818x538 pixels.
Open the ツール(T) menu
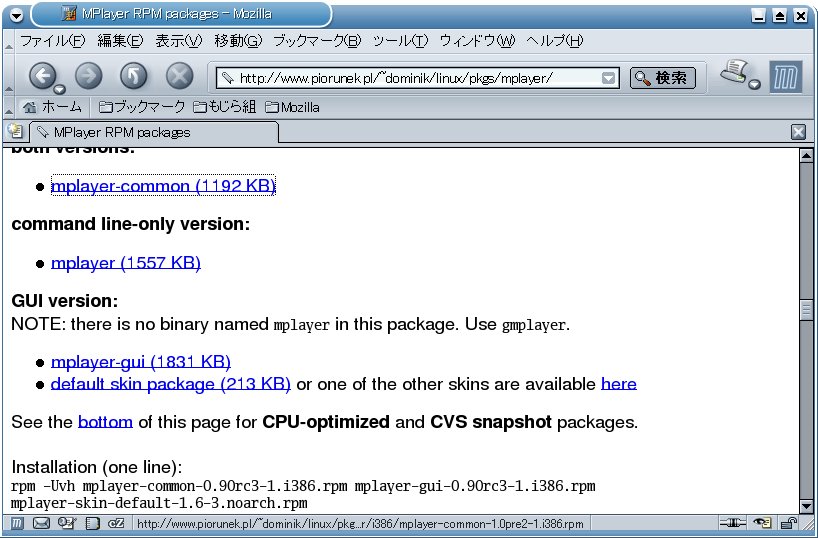[400, 41]
